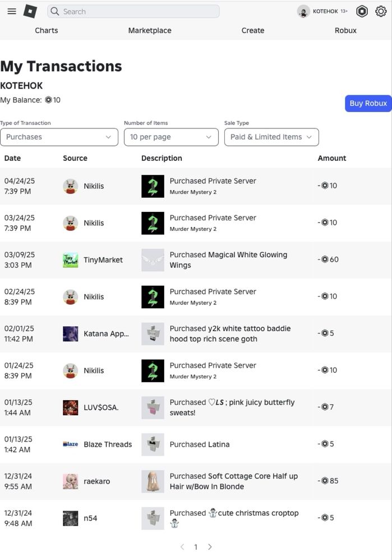392x560 pixels.
Task: Open the hamburger navigation menu
Action: (12, 11)
